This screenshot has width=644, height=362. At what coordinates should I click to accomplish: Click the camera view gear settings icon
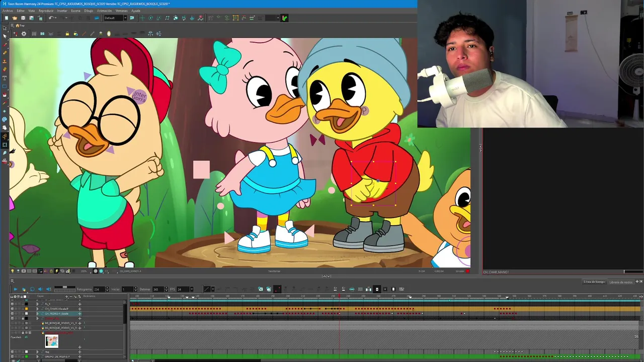(24, 34)
